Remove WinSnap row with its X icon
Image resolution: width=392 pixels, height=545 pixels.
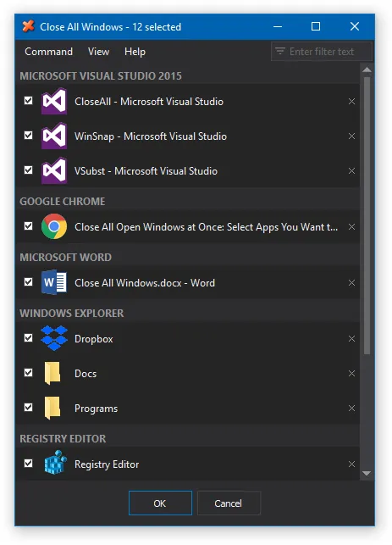tap(351, 136)
